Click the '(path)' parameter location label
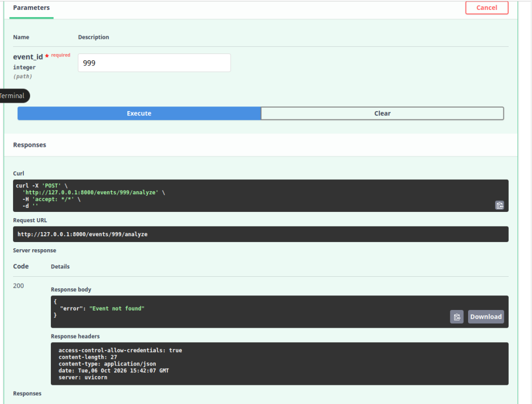The width and height of the screenshot is (532, 404). (x=22, y=76)
